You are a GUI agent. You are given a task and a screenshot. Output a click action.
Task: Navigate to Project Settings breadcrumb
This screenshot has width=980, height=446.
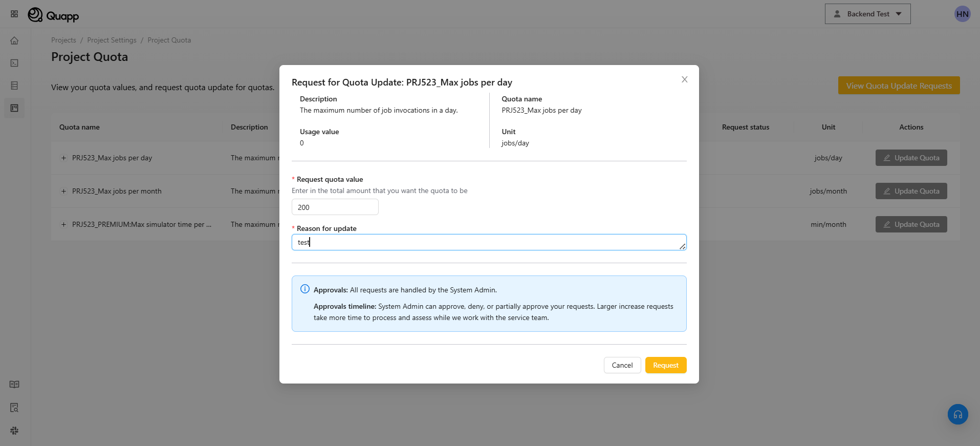[x=112, y=40]
